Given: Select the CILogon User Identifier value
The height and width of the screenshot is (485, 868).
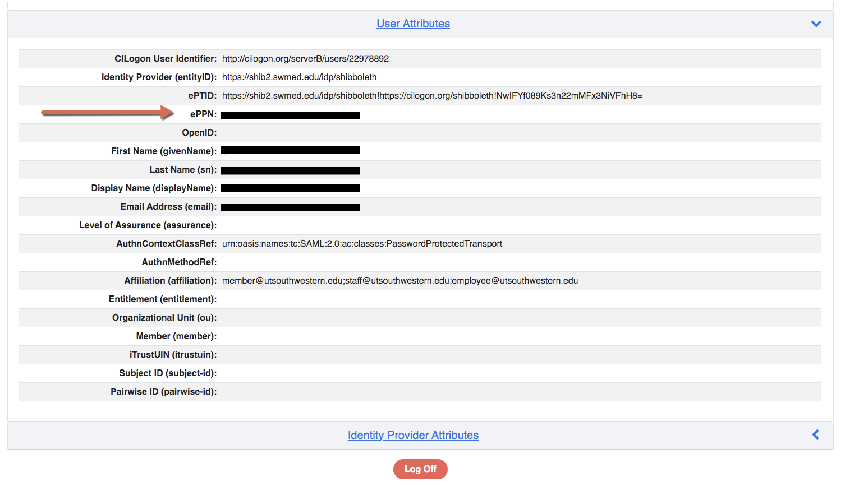Looking at the screenshot, I should (306, 58).
